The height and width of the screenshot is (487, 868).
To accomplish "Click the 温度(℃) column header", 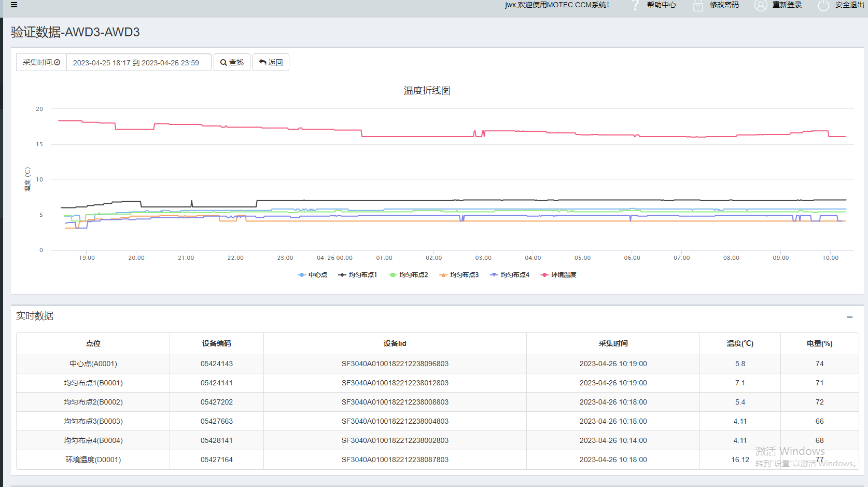I will pyautogui.click(x=740, y=343).
